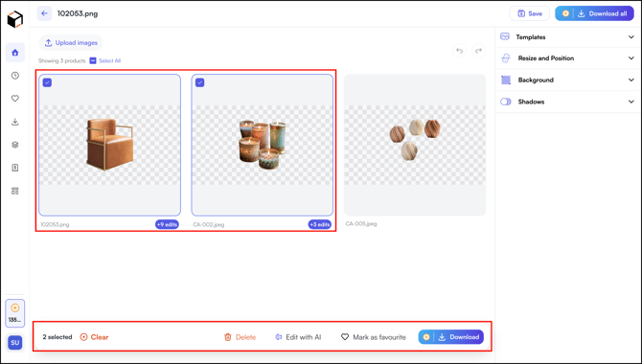Image resolution: width=642 pixels, height=364 pixels.
Task: Click the Showing 3 products text
Action: [x=62, y=60]
